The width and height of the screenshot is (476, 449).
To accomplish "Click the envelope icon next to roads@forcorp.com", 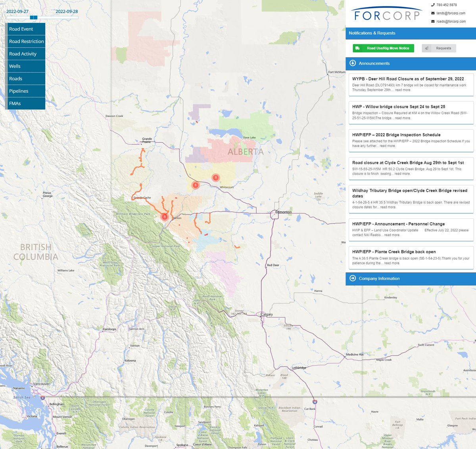I will click(x=433, y=21).
